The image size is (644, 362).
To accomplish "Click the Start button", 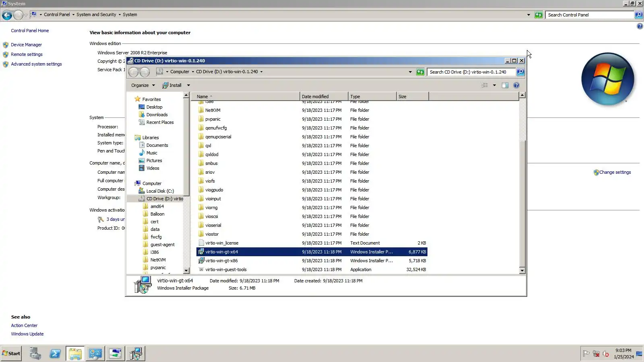I will coord(11,354).
